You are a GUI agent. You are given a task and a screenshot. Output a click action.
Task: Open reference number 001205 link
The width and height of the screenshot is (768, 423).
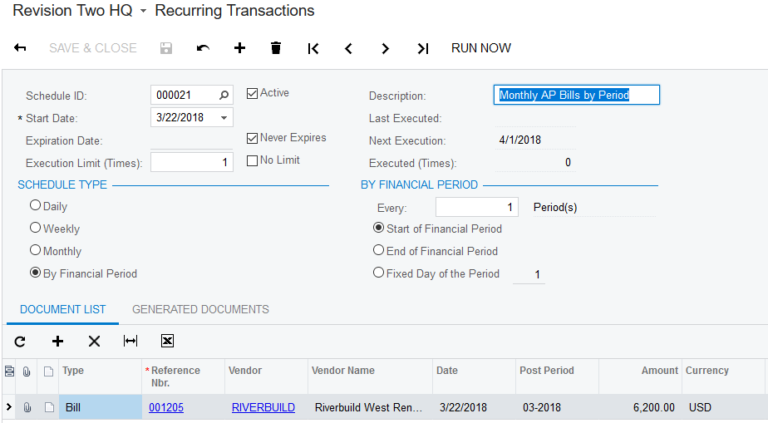(167, 407)
